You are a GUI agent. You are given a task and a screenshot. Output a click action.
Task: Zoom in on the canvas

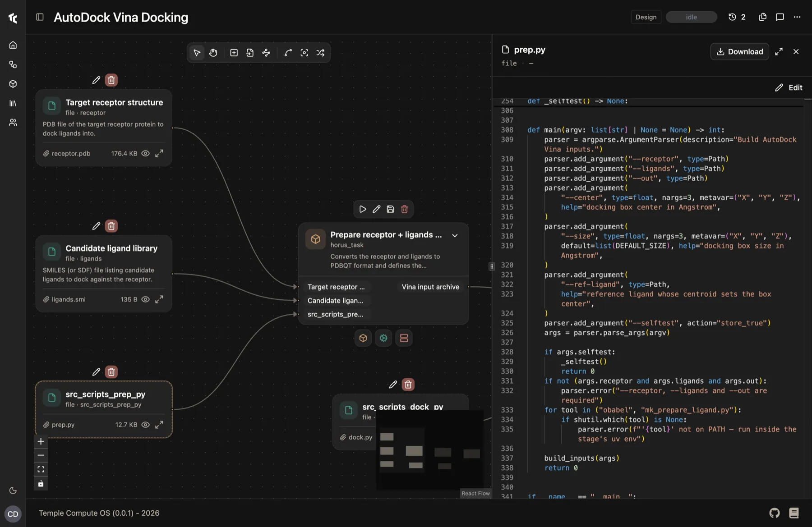(41, 441)
